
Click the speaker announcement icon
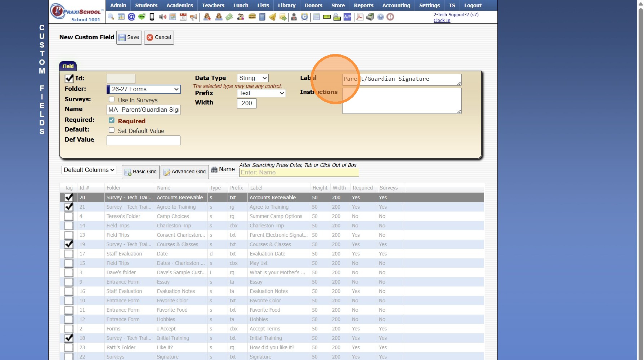[162, 17]
